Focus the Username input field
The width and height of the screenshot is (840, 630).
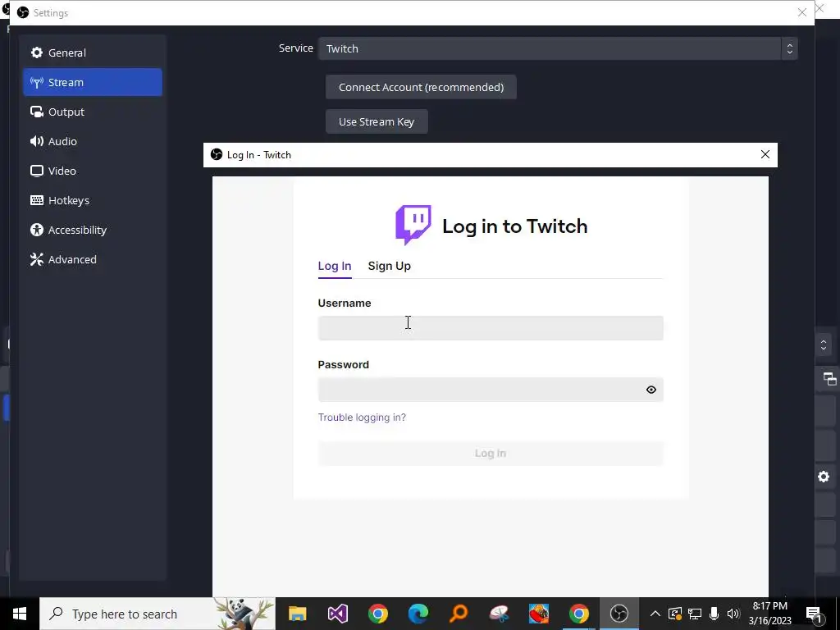491,328
